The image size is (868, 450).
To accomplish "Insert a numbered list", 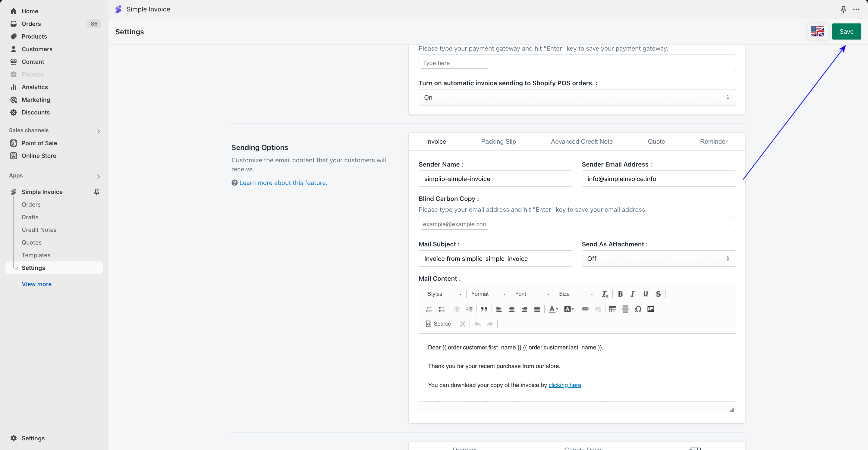I will (x=429, y=309).
